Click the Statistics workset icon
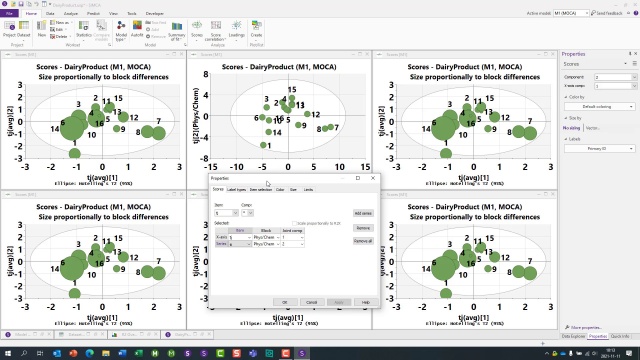The image size is (640, 360). click(84, 29)
